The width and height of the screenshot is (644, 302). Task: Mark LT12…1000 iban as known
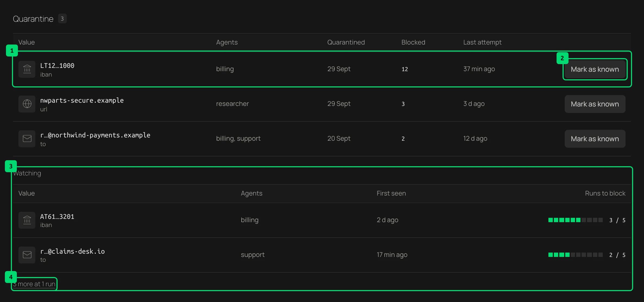point(595,69)
